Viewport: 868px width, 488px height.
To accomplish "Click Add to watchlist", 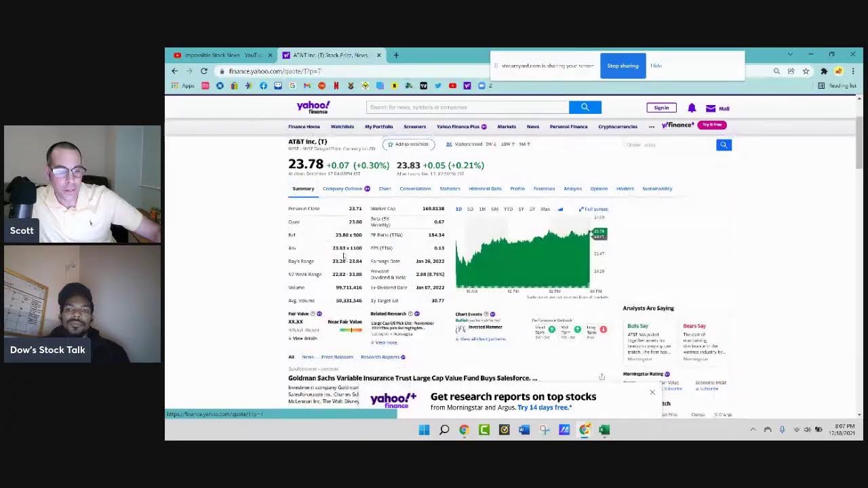I will click(x=408, y=144).
